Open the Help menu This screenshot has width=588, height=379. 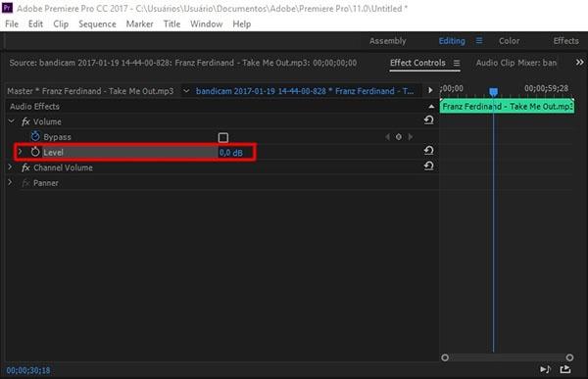[241, 24]
